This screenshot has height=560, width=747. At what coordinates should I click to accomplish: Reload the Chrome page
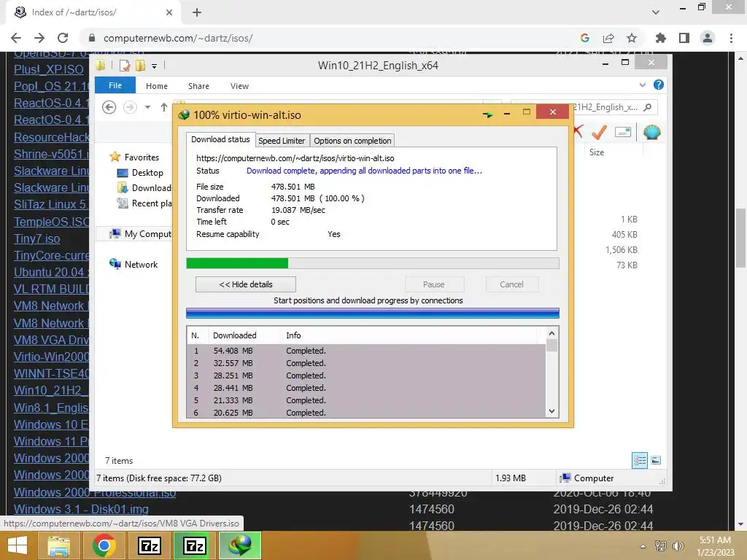[63, 38]
